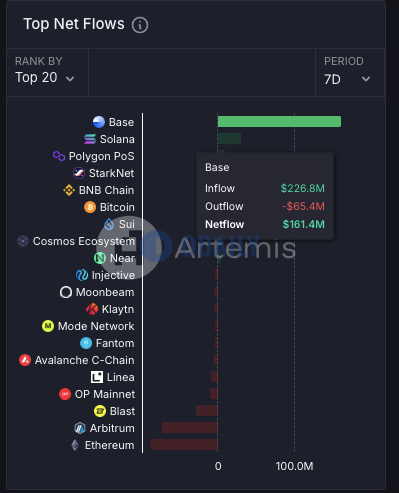Click the Ethereum logo icon
The width and height of the screenshot is (399, 493).
click(x=75, y=445)
